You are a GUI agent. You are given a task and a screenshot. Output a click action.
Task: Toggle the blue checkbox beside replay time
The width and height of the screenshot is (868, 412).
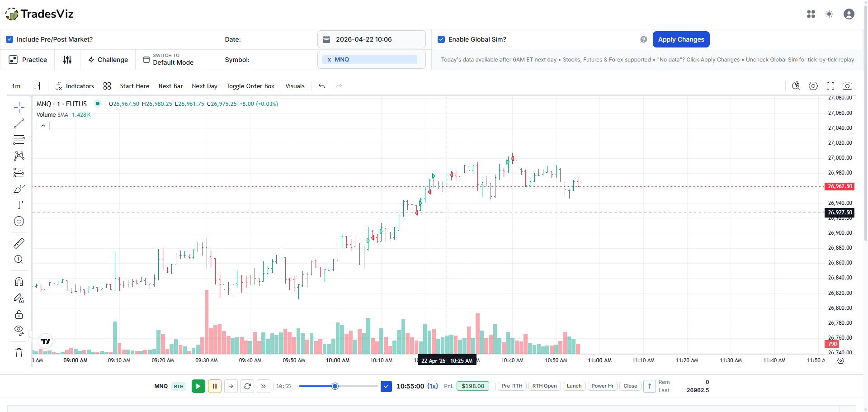point(386,386)
